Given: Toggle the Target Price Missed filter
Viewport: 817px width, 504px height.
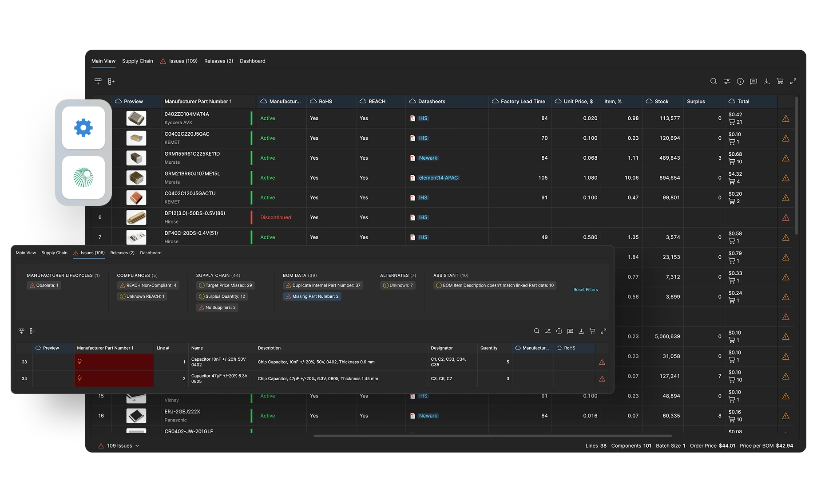Looking at the screenshot, I should coord(226,285).
